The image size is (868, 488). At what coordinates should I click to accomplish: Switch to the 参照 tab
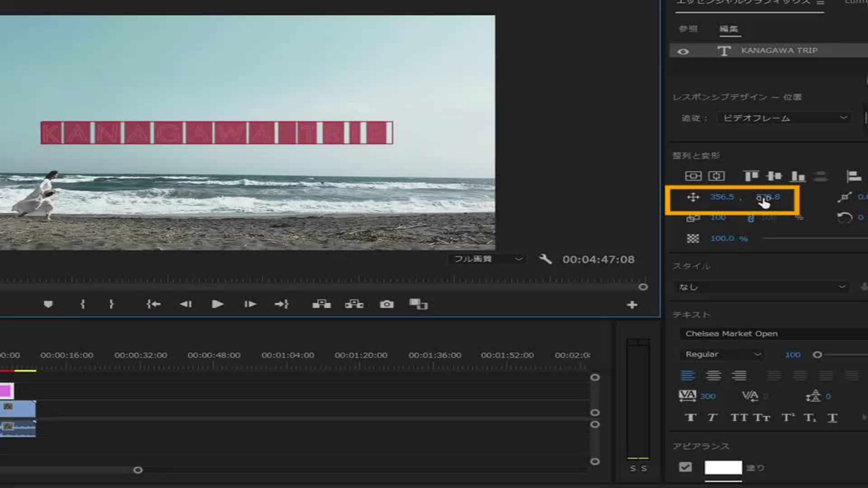(688, 29)
